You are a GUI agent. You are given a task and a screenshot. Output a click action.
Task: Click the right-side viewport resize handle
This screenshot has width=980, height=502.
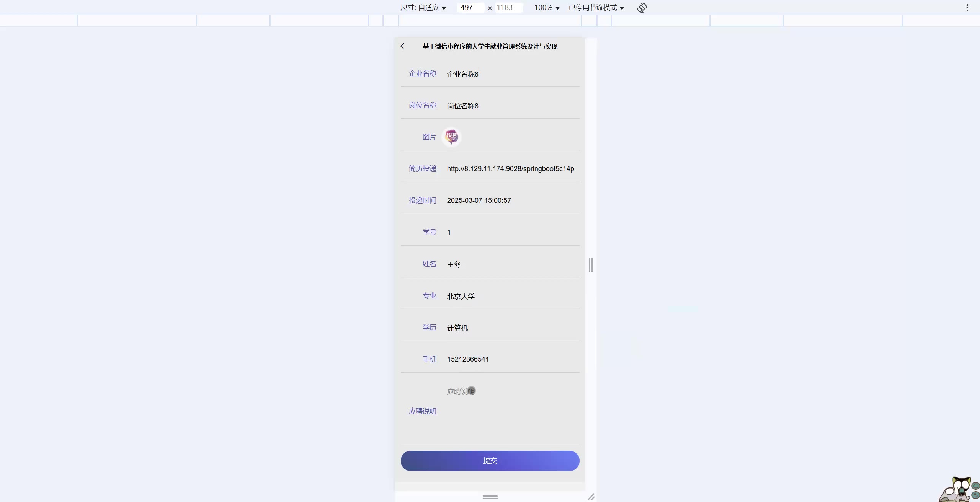(x=591, y=265)
